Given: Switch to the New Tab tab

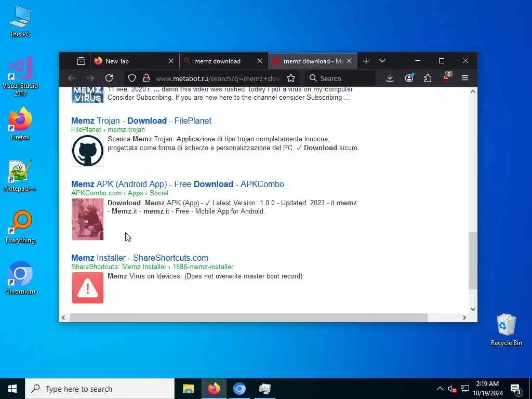Looking at the screenshot, I should point(135,61).
